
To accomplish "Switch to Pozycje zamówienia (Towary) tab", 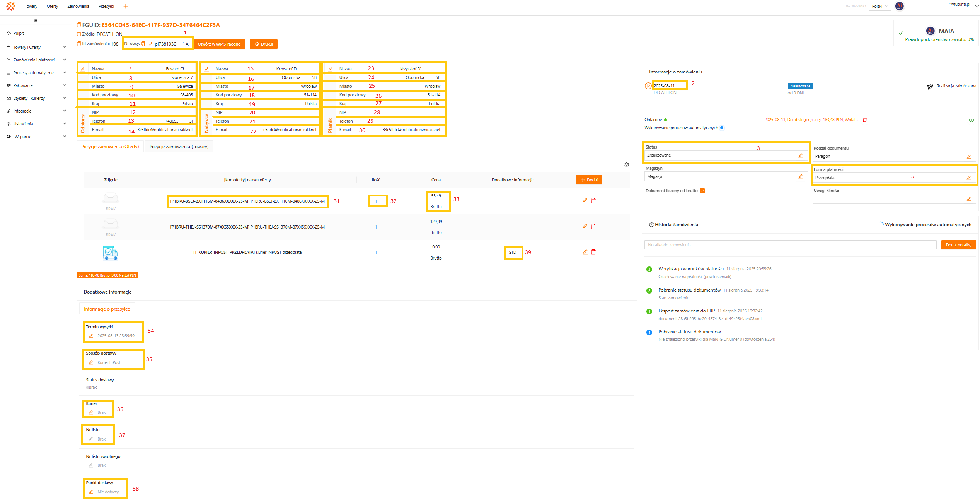I will click(179, 147).
